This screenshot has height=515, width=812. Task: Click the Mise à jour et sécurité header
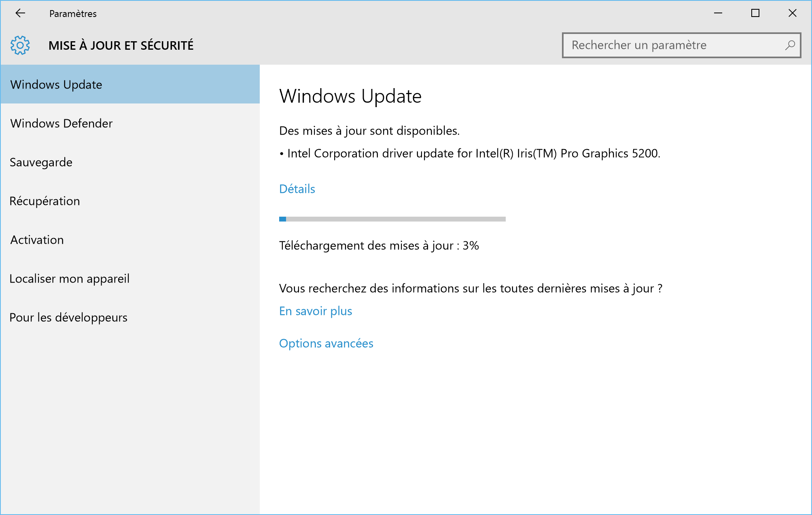pos(121,45)
